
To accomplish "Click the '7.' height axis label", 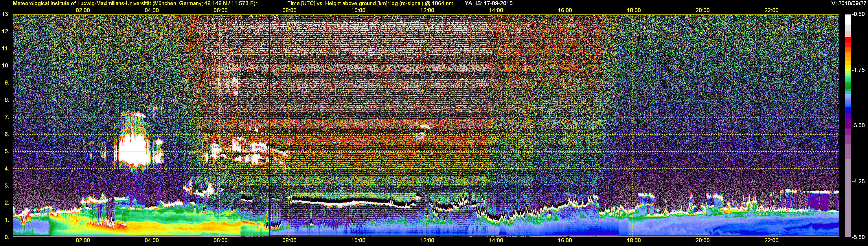I will click(x=7, y=117).
